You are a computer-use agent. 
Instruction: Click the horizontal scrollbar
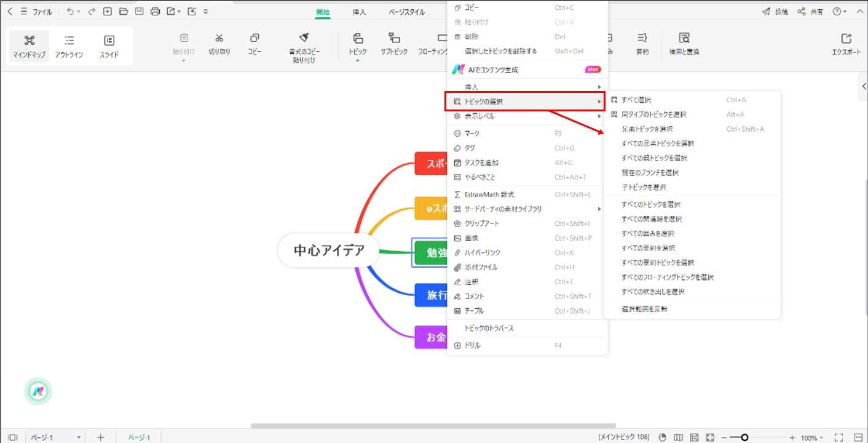[433, 426]
